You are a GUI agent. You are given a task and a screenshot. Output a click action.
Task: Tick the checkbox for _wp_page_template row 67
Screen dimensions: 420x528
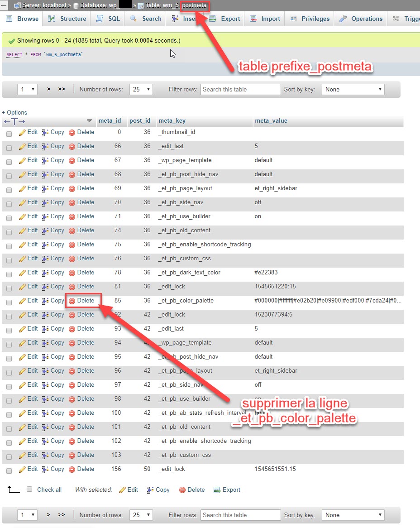[x=9, y=162]
